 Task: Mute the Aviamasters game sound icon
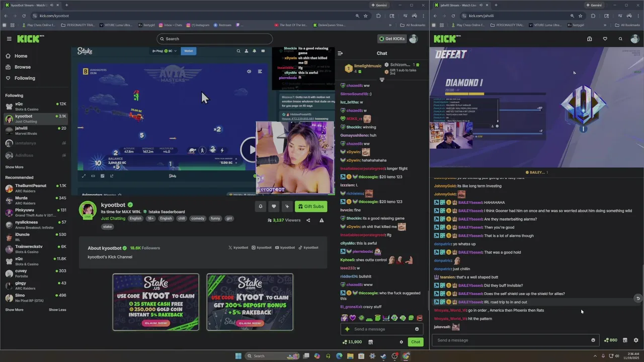(x=249, y=71)
